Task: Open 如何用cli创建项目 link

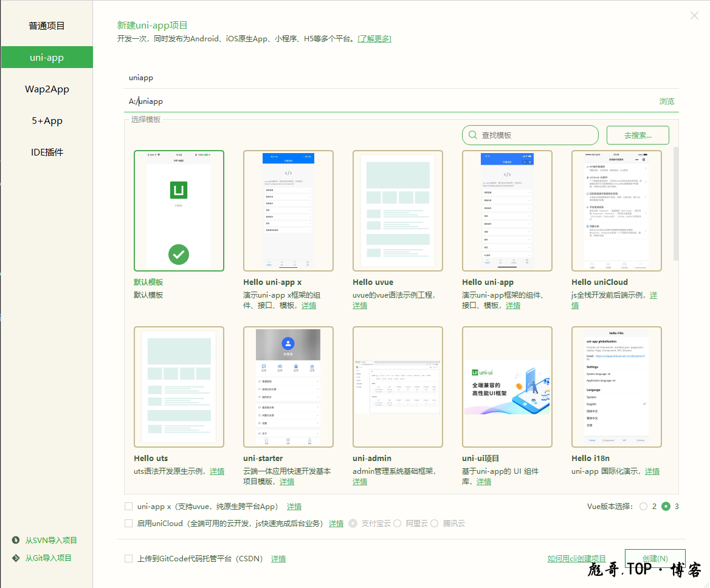Action: [576, 559]
